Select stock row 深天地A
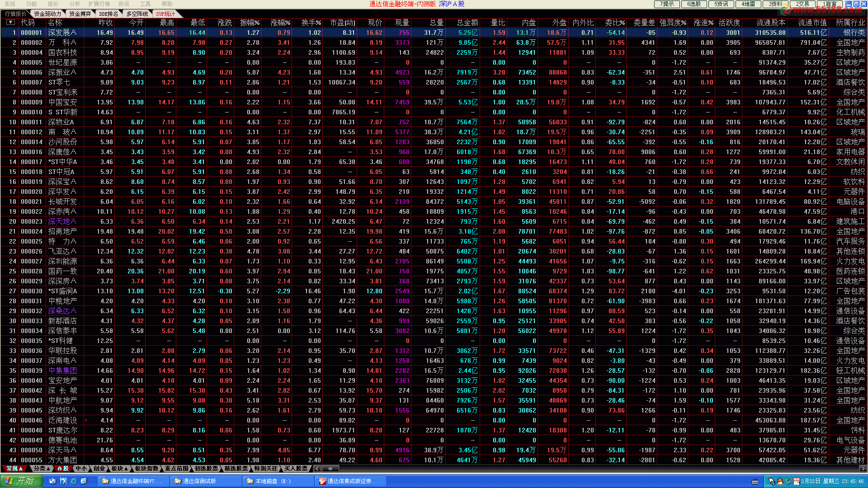This screenshot has height=488, width=868. (x=434, y=221)
